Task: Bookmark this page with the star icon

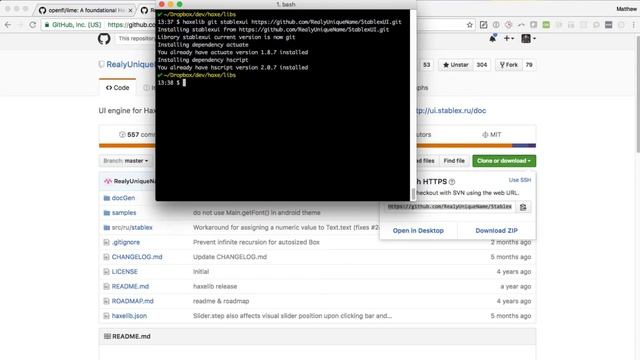Action: point(470,25)
